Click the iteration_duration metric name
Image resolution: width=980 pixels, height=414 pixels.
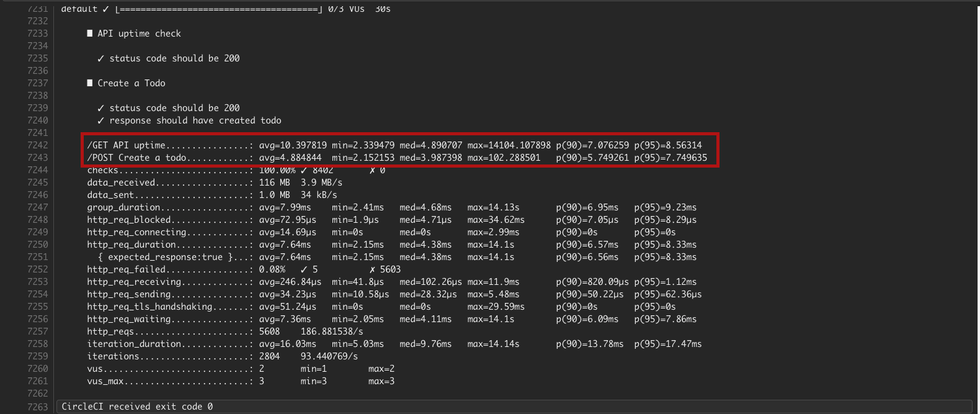tap(134, 344)
